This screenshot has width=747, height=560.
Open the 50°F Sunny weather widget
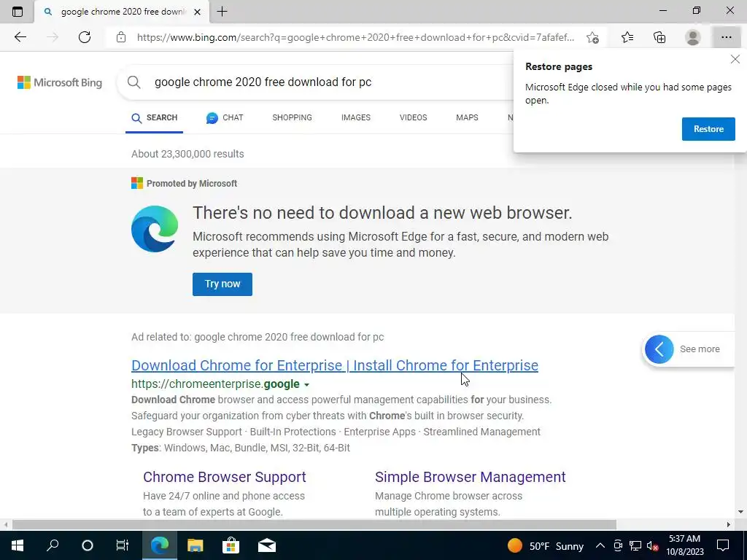click(546, 545)
